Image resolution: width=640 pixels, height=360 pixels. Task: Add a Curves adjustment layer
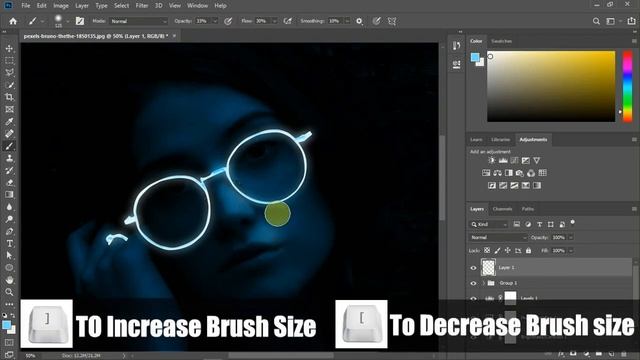(x=514, y=160)
